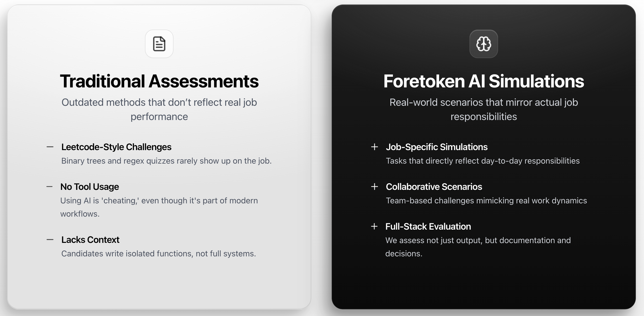The width and height of the screenshot is (644, 316).
Task: Click minus icon beside No Tool Usage
Action: point(49,187)
